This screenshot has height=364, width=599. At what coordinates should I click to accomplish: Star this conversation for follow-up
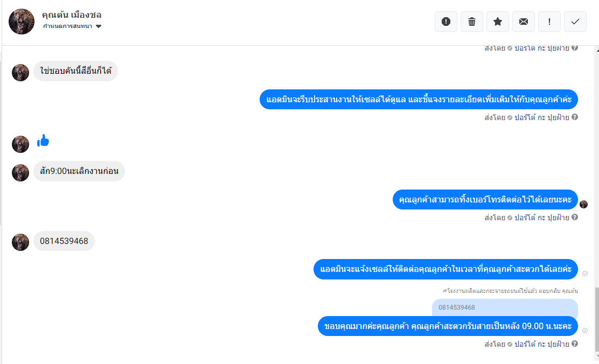pos(498,22)
